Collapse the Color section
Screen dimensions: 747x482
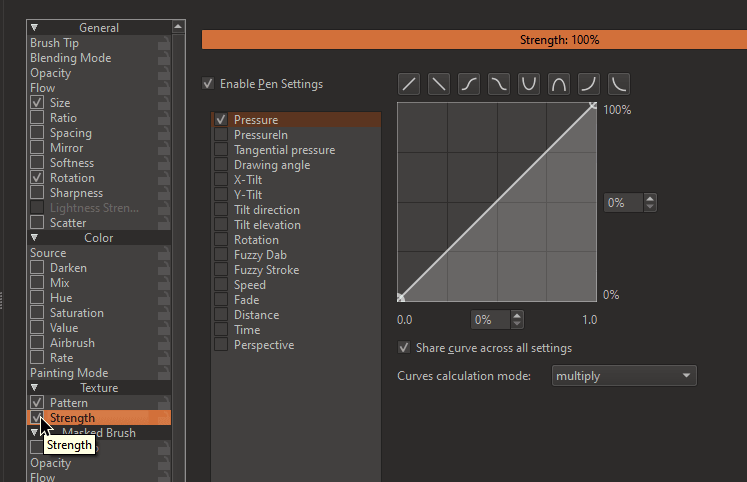35,238
